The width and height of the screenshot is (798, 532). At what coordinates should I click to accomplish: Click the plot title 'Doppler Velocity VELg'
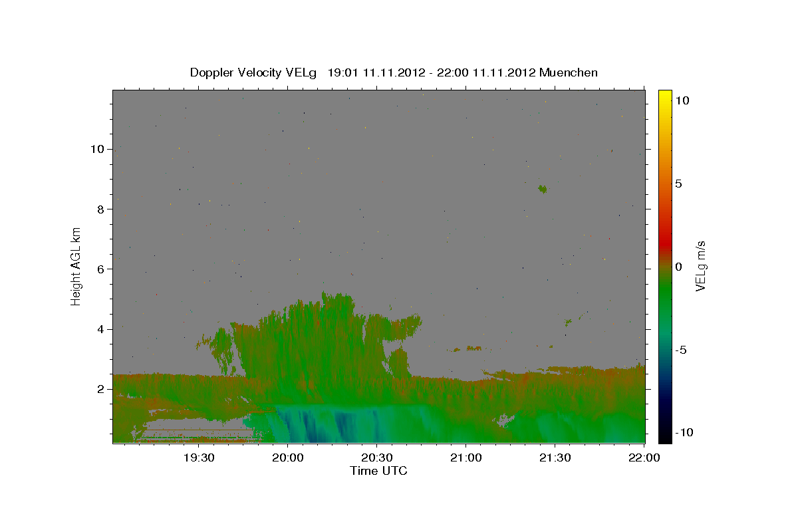click(255, 72)
